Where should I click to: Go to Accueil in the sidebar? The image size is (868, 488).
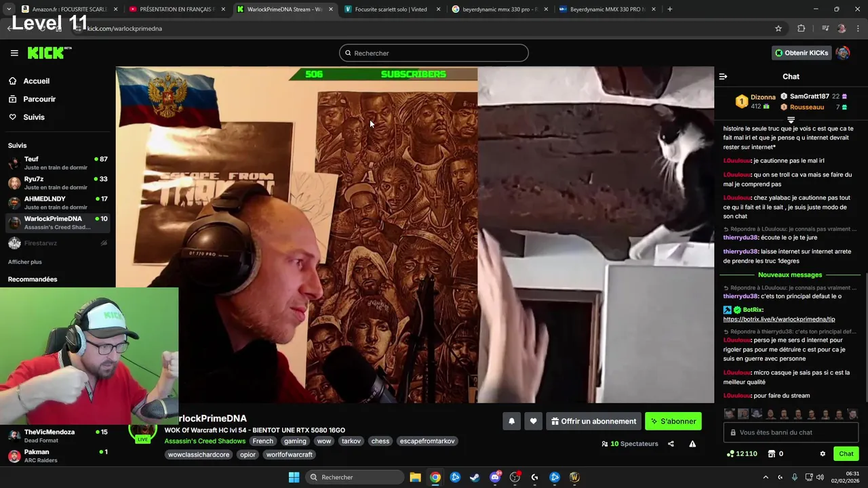coord(29,81)
